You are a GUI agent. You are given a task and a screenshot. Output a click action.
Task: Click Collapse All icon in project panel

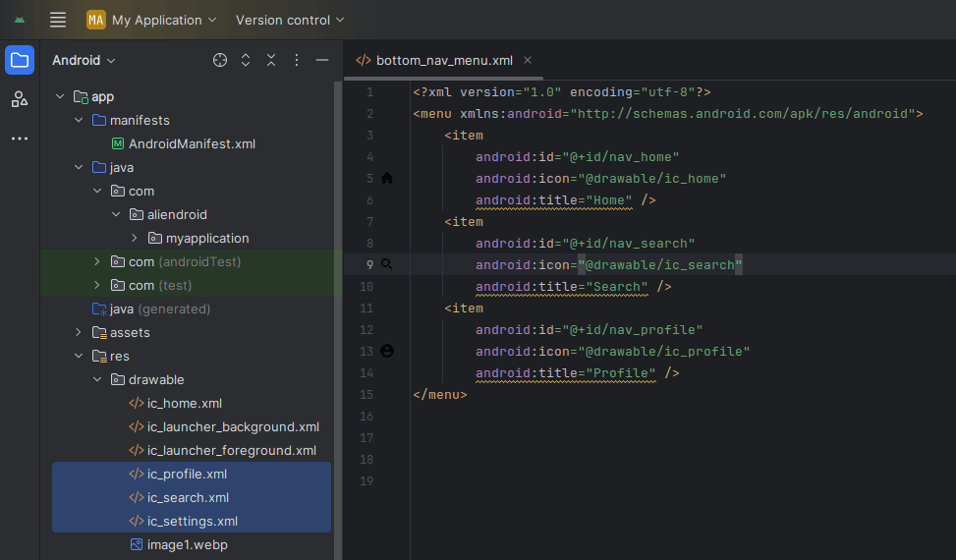(x=271, y=60)
